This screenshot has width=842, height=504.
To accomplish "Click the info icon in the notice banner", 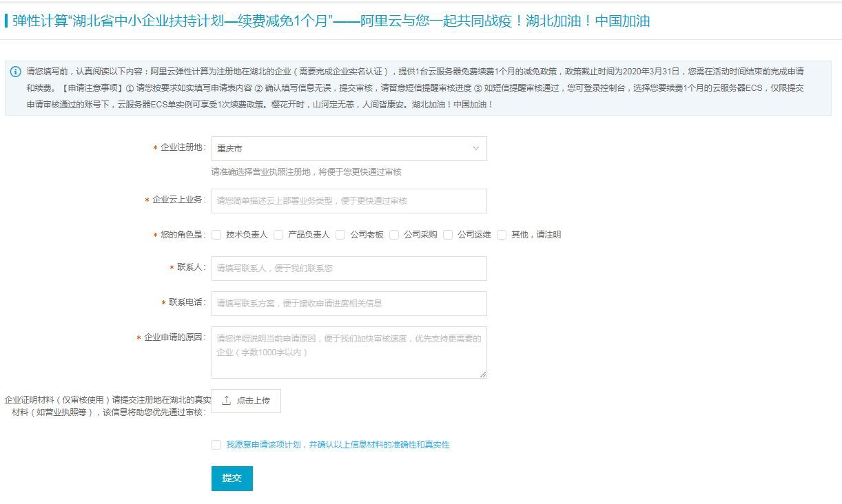I will coord(16,72).
